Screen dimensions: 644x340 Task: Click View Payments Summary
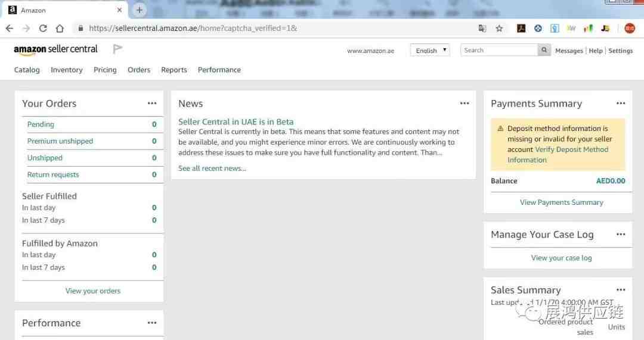[562, 202]
